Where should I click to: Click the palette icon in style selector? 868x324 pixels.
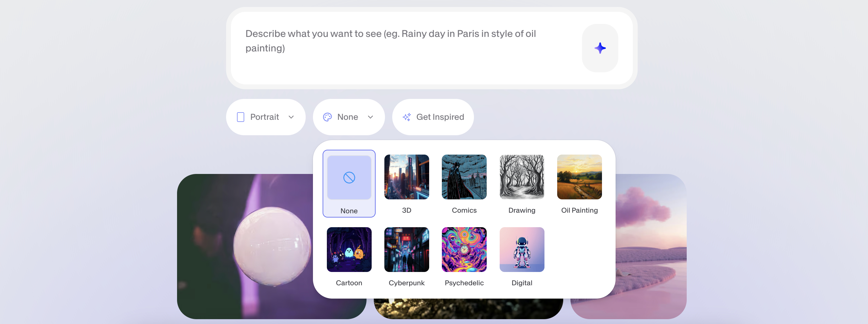click(x=327, y=117)
